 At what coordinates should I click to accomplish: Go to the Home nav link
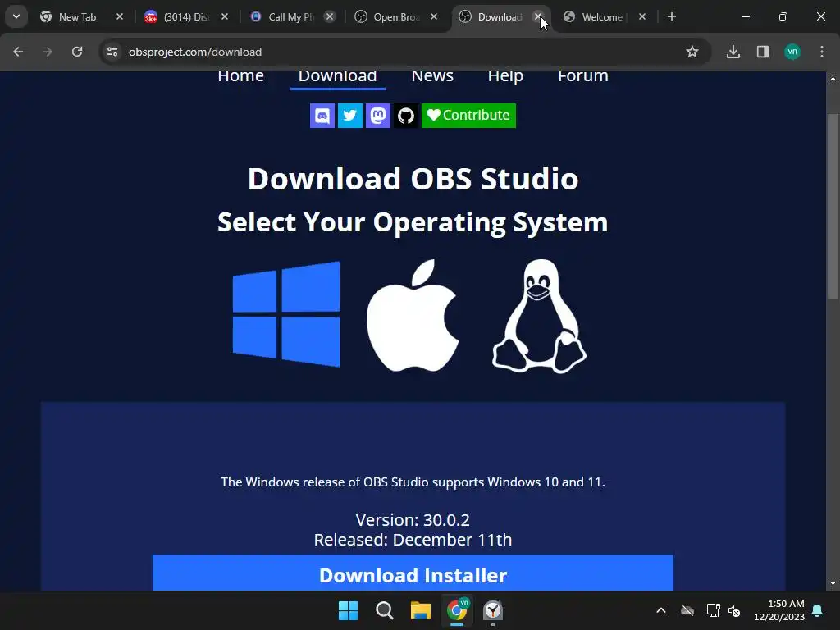pyautogui.click(x=240, y=76)
